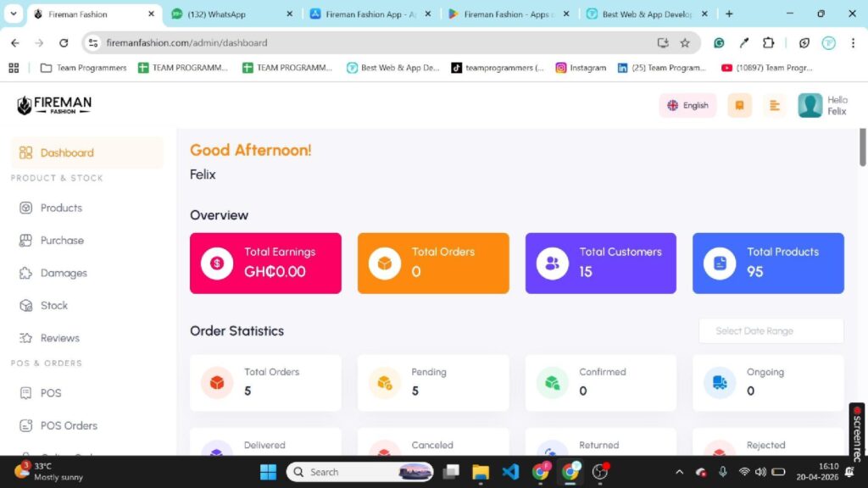The height and width of the screenshot is (488, 868).
Task: Open the Damages section
Action: tap(63, 274)
